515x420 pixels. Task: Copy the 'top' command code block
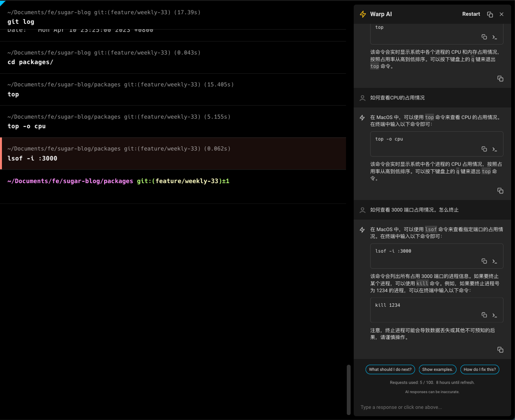pyautogui.click(x=484, y=37)
